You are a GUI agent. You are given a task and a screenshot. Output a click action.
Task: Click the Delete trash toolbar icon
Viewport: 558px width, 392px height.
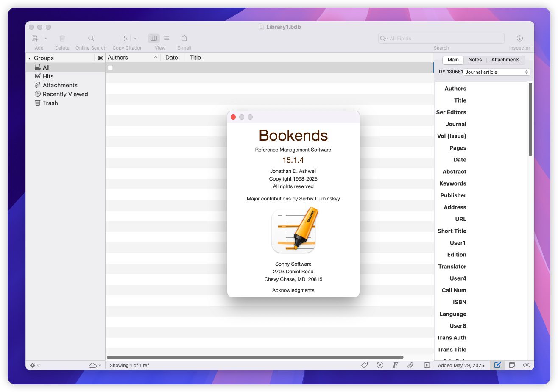point(62,38)
